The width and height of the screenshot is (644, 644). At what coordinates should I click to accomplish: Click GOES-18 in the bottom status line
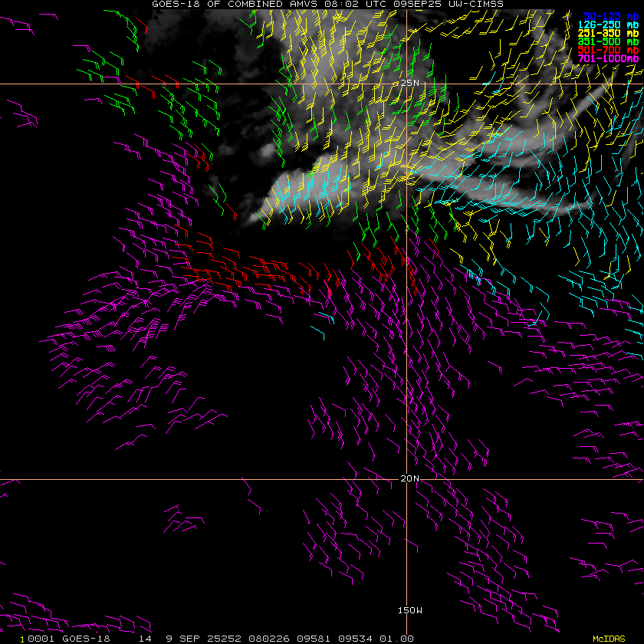tap(86, 638)
